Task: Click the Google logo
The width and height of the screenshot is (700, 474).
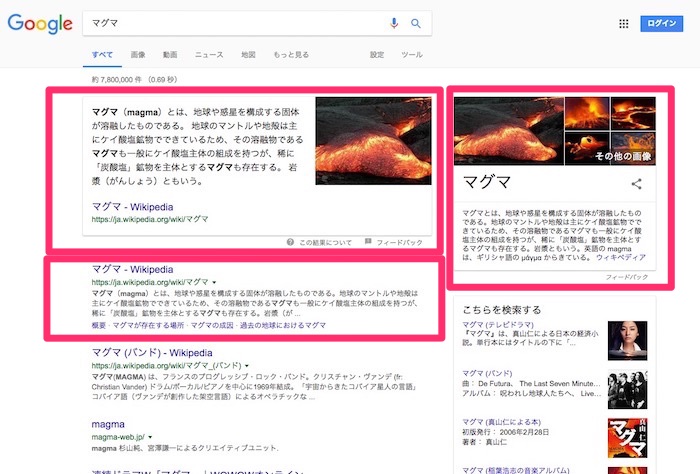Action: (x=39, y=23)
